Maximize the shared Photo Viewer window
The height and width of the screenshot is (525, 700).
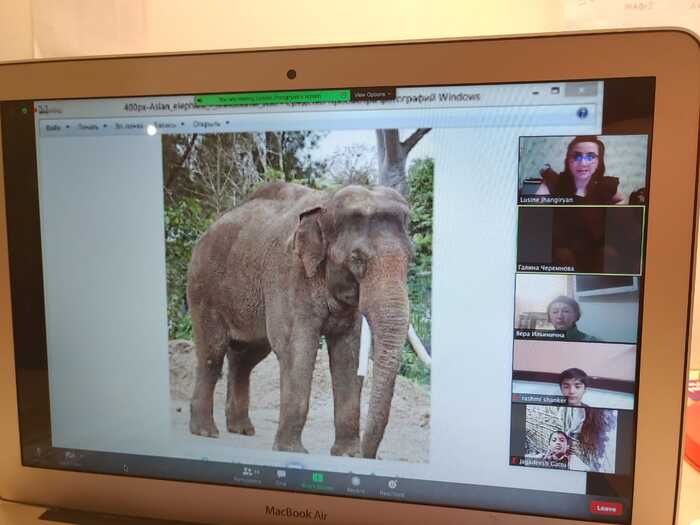coord(555,91)
